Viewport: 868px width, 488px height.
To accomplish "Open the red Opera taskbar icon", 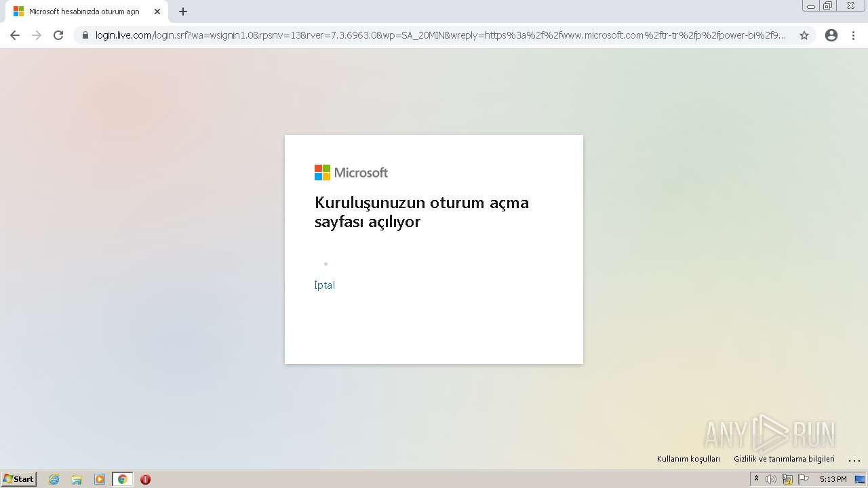I will (x=145, y=479).
